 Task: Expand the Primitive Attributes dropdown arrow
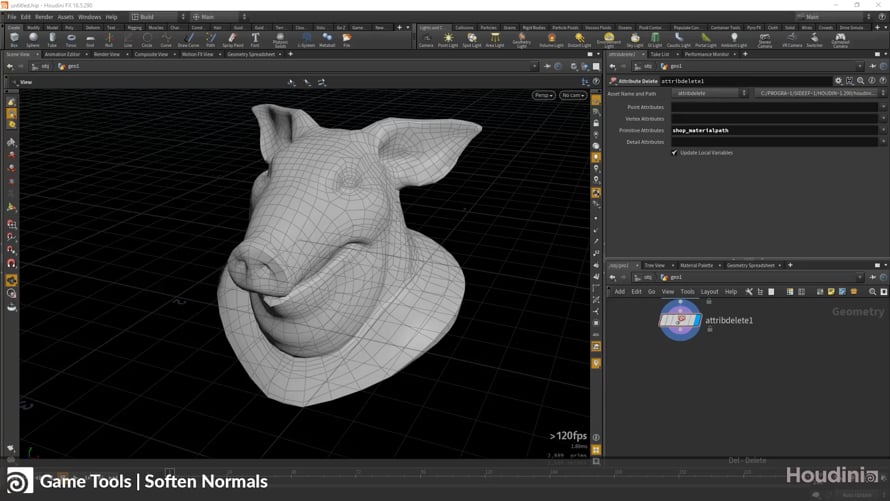[x=883, y=130]
